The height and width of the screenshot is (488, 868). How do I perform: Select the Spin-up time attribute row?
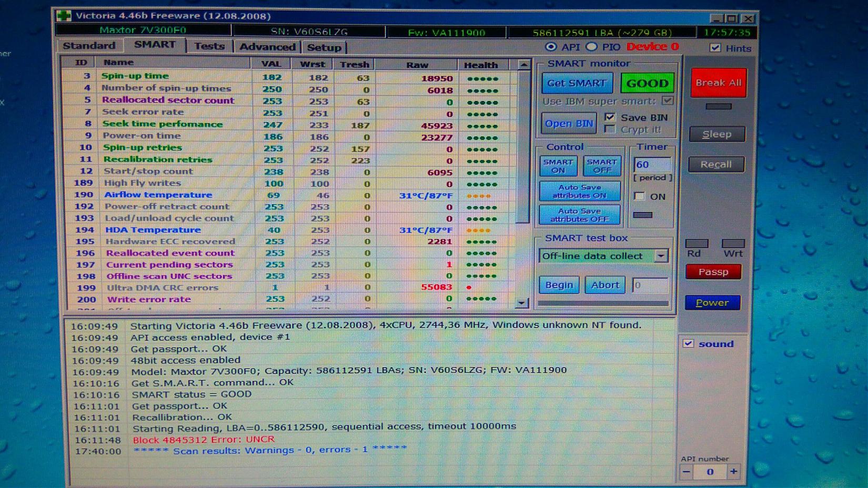coord(288,77)
